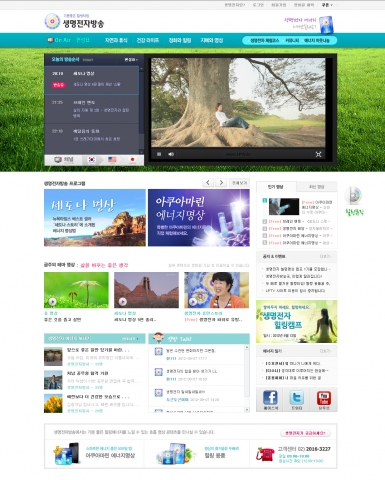This screenshot has width=385, height=480.
Task: Click the 로그인 link in top bar
Action: 258,5
